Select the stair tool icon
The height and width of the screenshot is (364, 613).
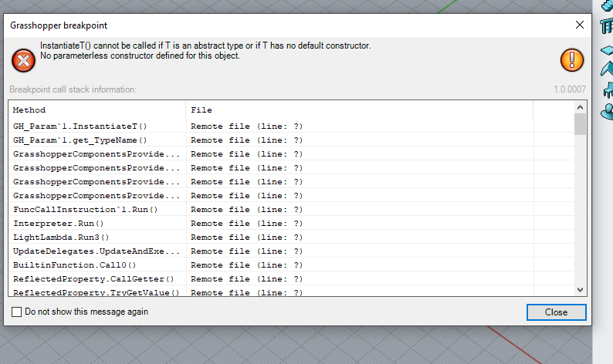coord(606,5)
